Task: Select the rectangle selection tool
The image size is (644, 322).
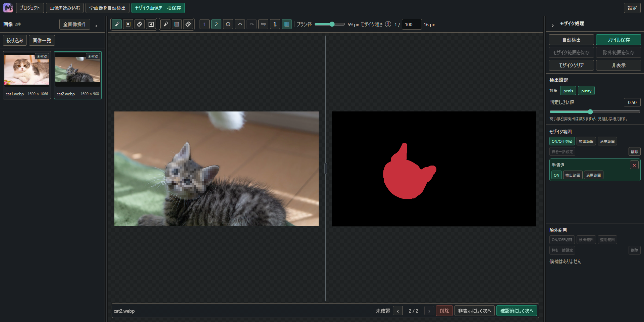Action: coord(128,24)
